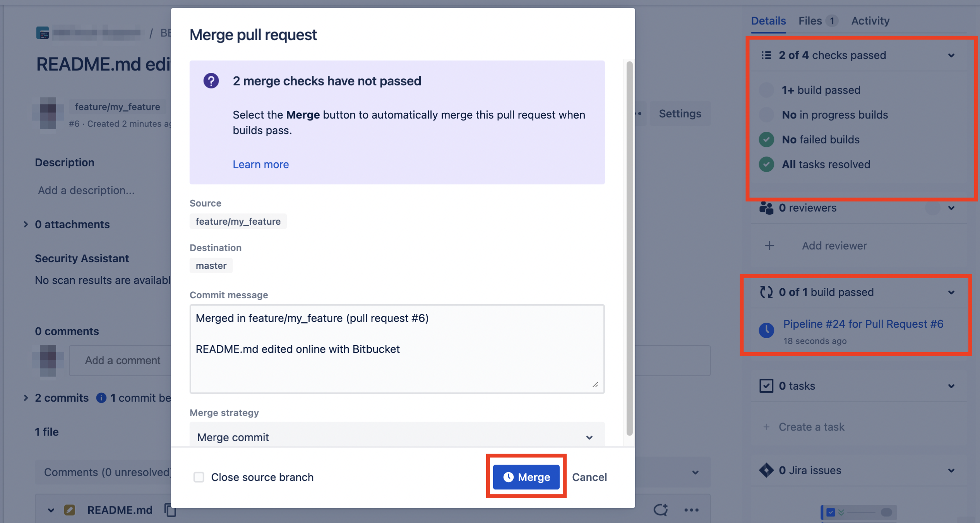Collapse the 2 of 4 checks passed section

point(952,55)
